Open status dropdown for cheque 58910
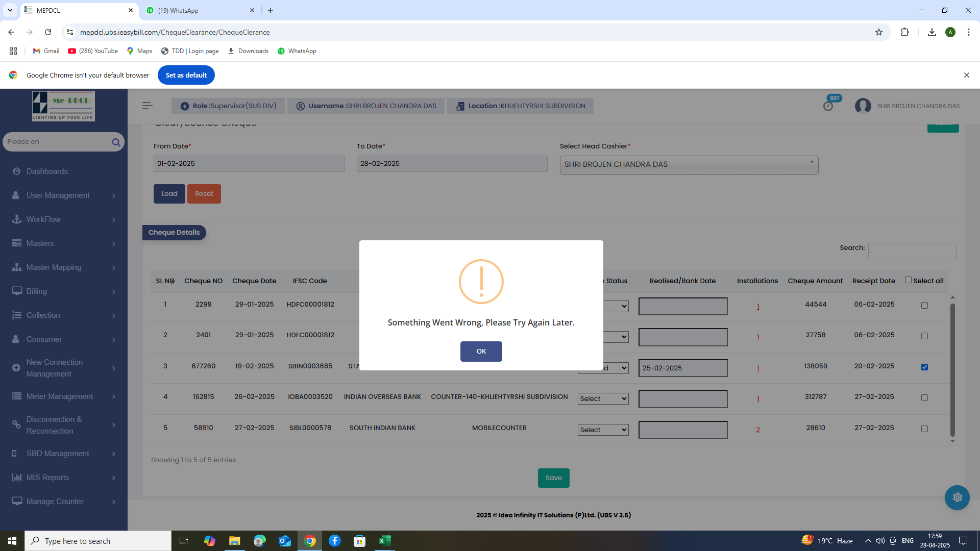 coord(603,430)
